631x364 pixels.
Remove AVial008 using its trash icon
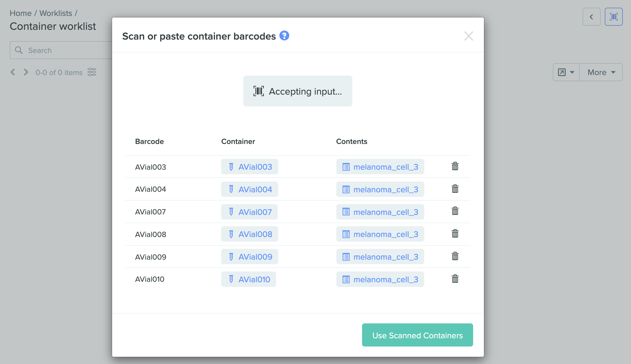(455, 234)
